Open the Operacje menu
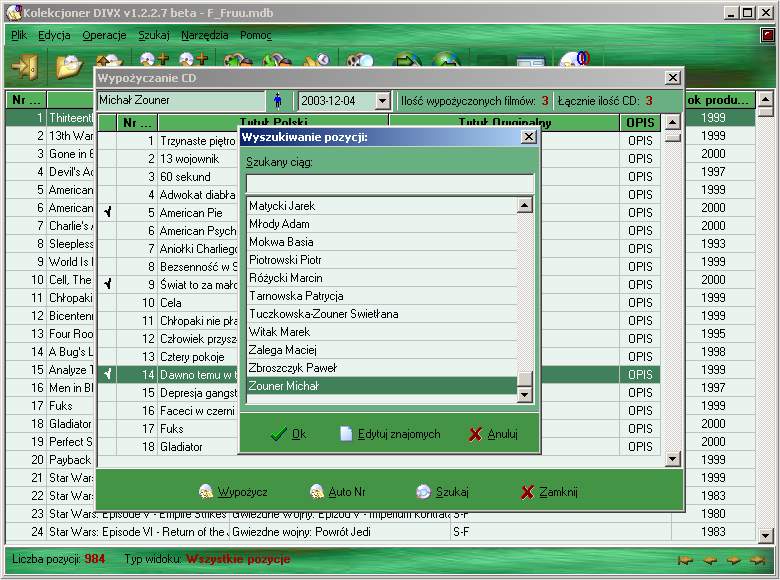780x580 pixels. click(104, 35)
